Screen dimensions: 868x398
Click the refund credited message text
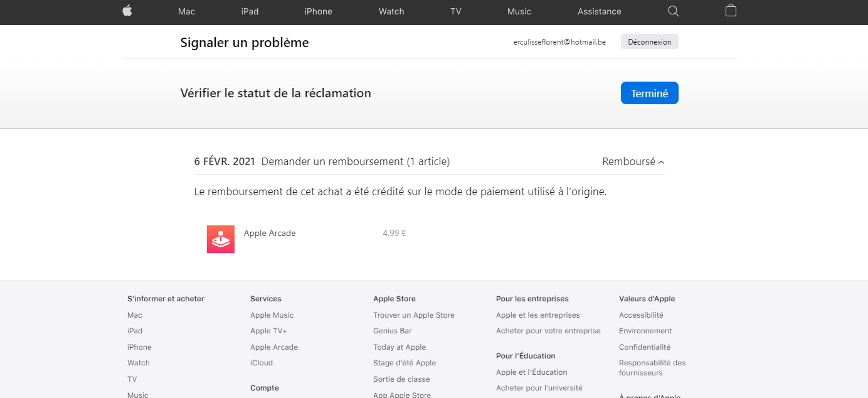401,191
